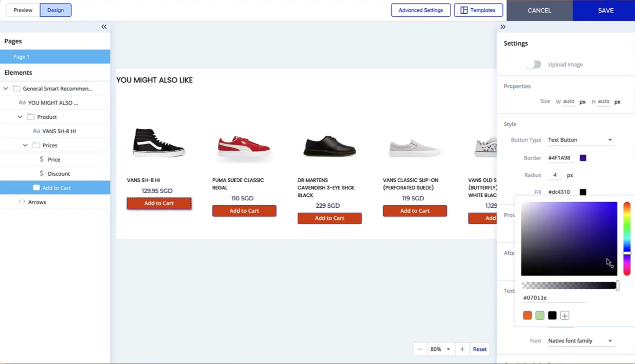
Task: Click the Fill color swatch
Action: pyautogui.click(x=583, y=192)
